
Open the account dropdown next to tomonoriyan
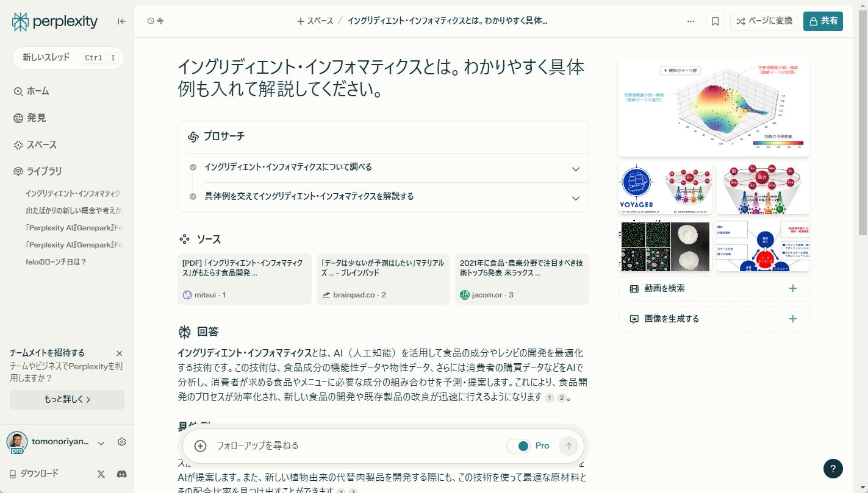coord(101,442)
